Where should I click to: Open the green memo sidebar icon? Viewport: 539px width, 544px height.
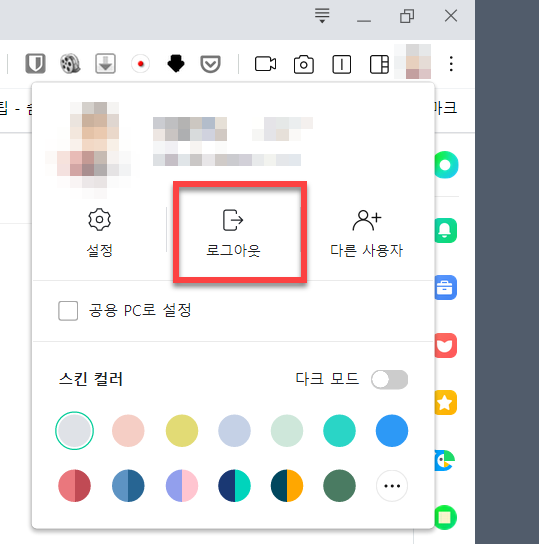pos(445,517)
